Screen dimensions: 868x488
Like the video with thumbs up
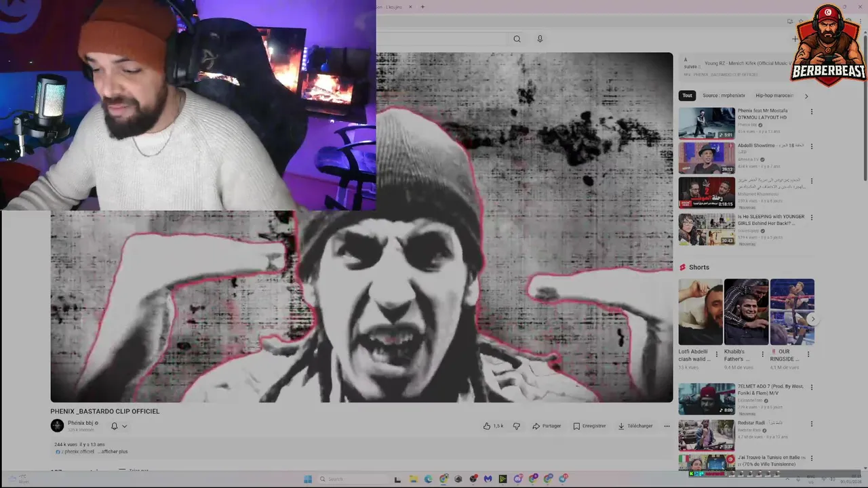[x=493, y=426]
